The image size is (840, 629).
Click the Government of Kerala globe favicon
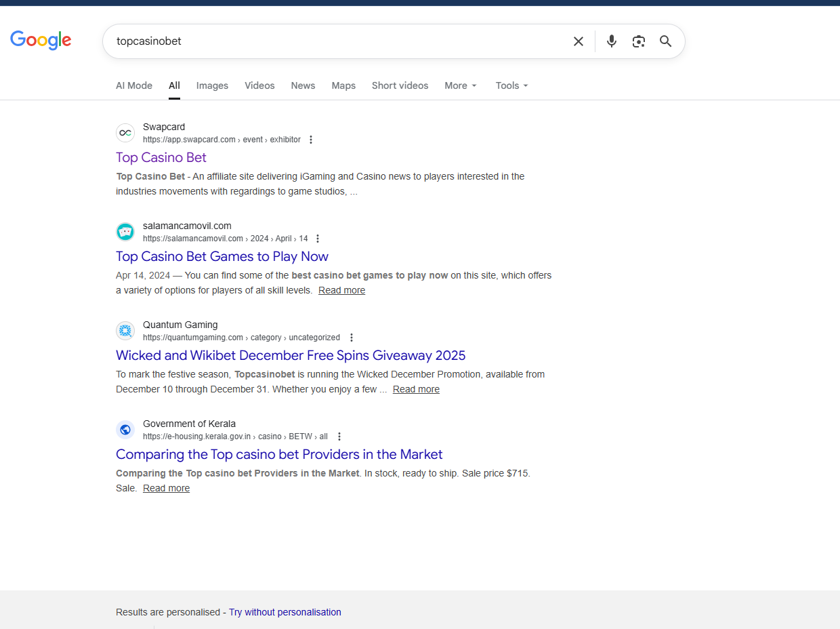point(125,430)
